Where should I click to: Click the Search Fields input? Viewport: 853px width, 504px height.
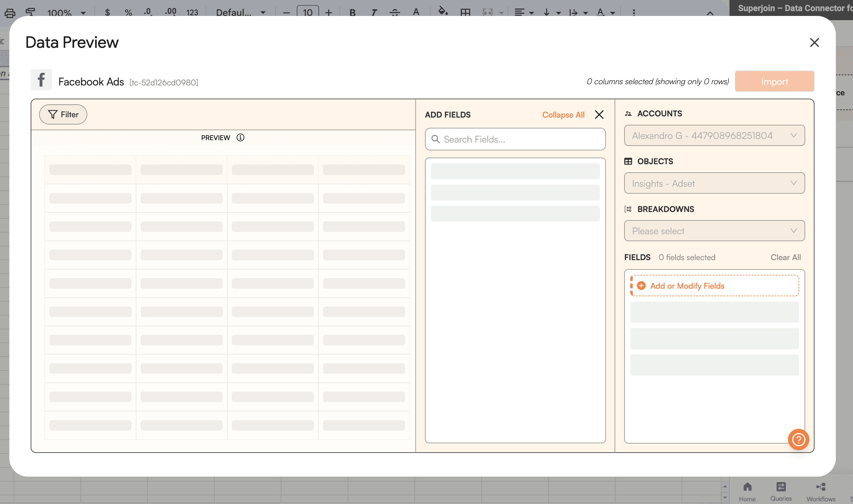[x=515, y=139]
